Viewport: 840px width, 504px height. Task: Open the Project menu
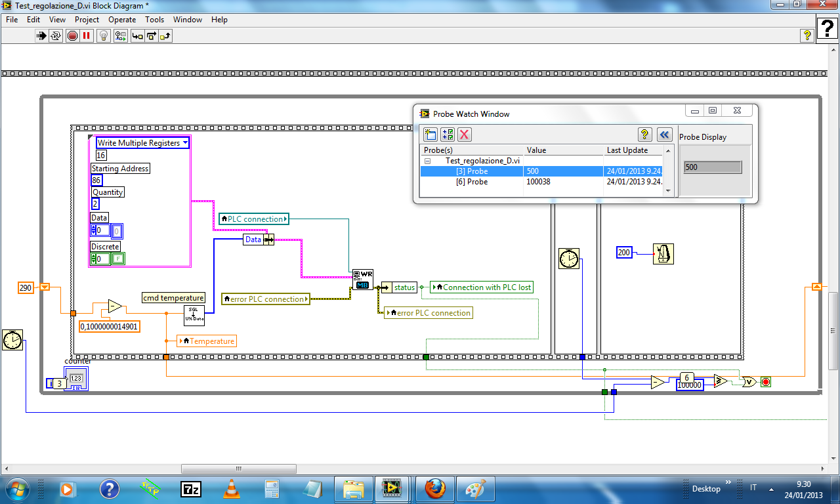coord(87,20)
